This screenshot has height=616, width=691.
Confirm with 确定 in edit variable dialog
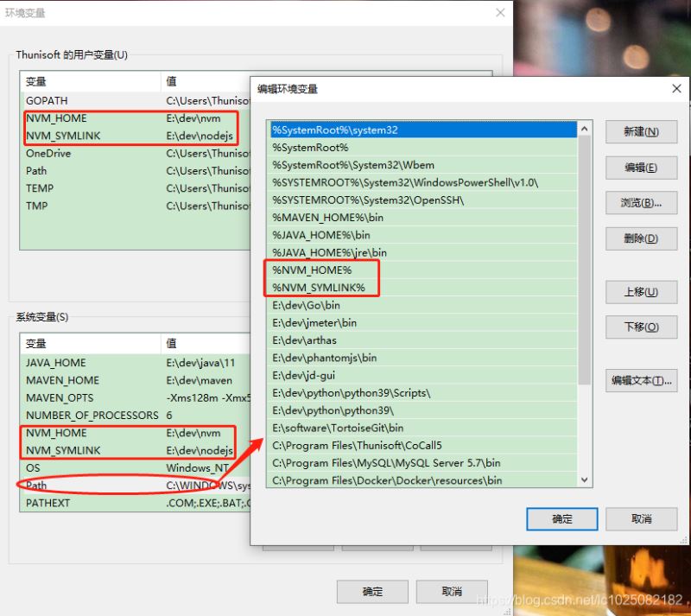tap(562, 519)
